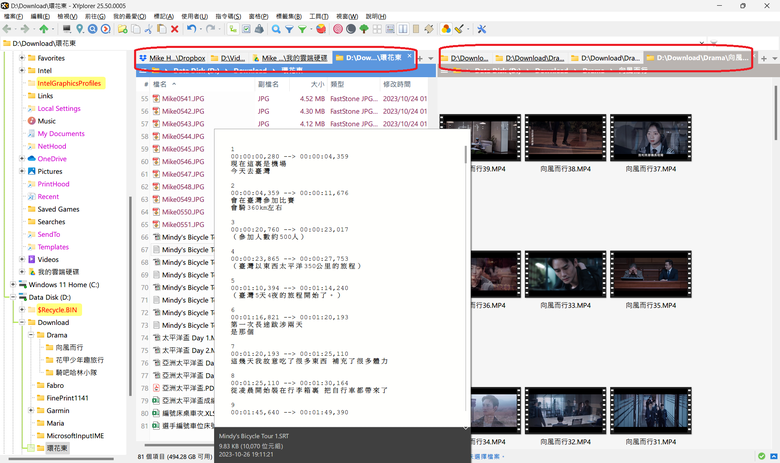This screenshot has height=463, width=780.
Task: Sort by the 類型 column header
Action: coord(337,84)
